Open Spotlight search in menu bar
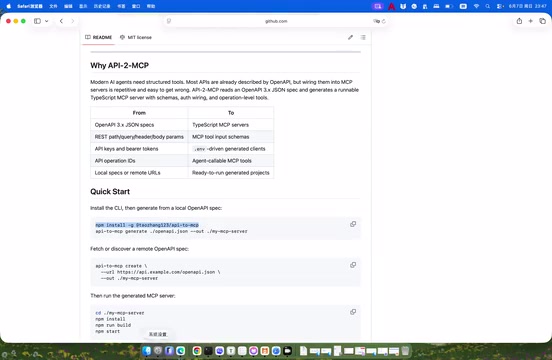 pos(488,6)
